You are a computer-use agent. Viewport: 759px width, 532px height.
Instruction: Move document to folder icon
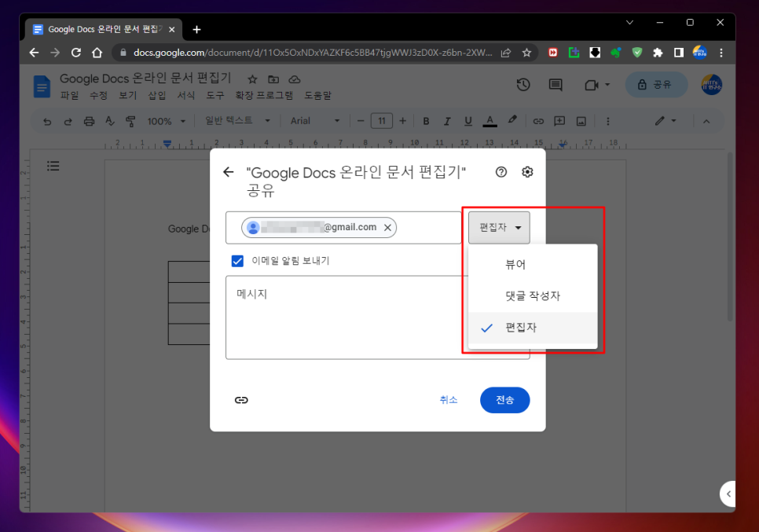pyautogui.click(x=273, y=79)
